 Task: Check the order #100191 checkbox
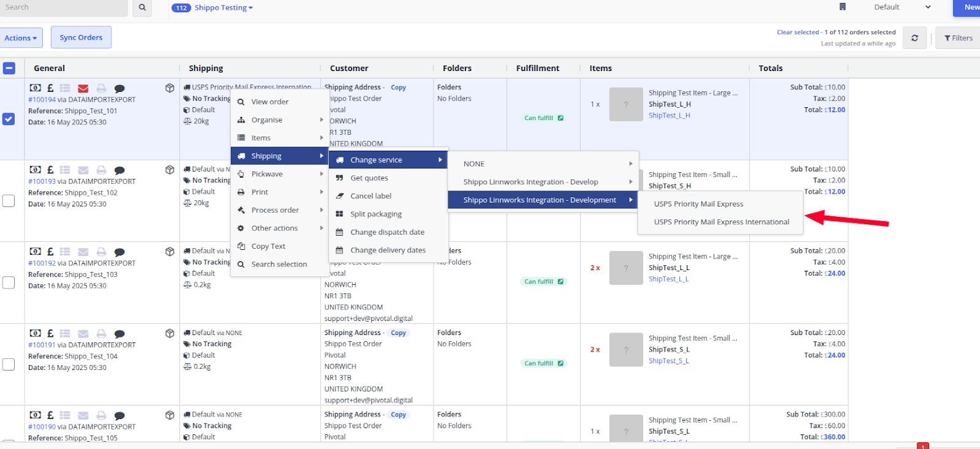click(9, 364)
